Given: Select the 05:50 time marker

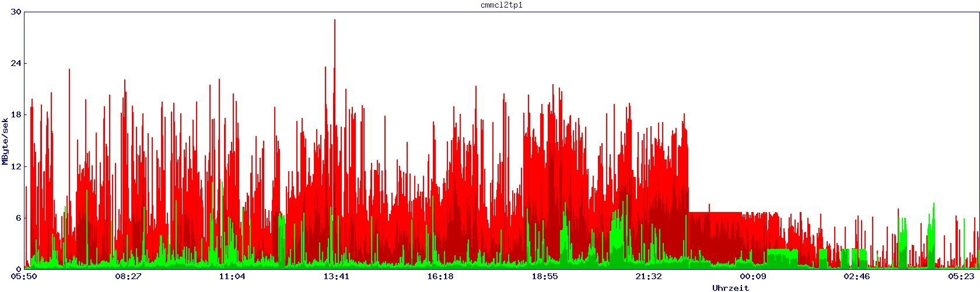Looking at the screenshot, I should [24, 276].
